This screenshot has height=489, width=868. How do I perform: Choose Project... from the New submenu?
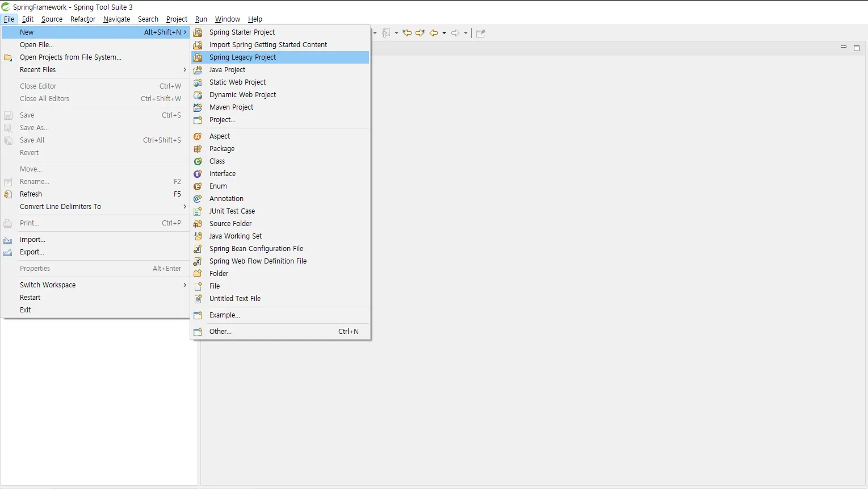tap(280, 120)
